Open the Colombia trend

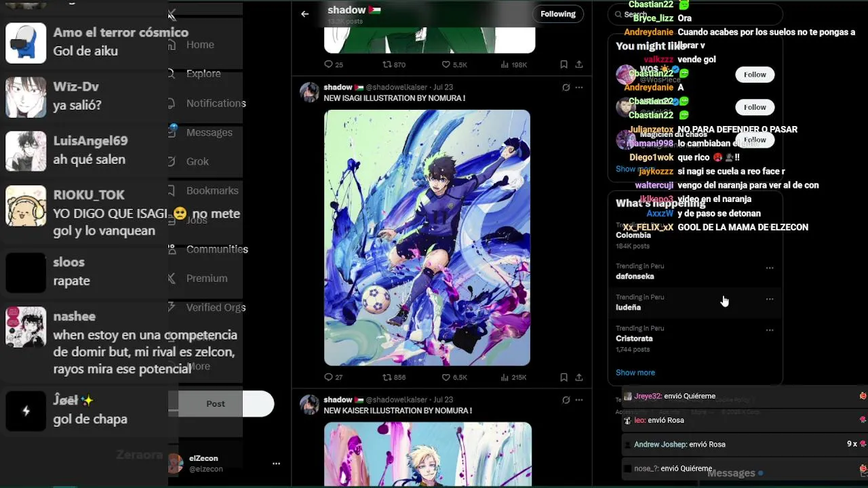pos(695,235)
